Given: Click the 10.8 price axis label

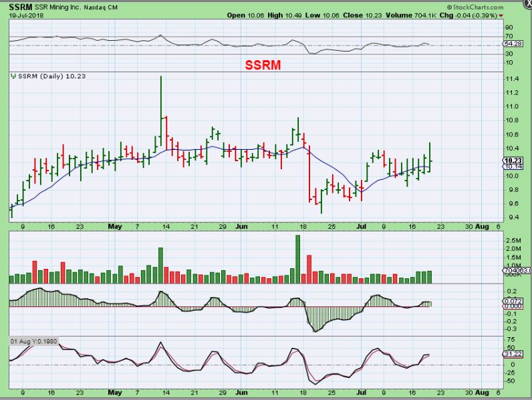Looking at the screenshot, I should point(512,120).
